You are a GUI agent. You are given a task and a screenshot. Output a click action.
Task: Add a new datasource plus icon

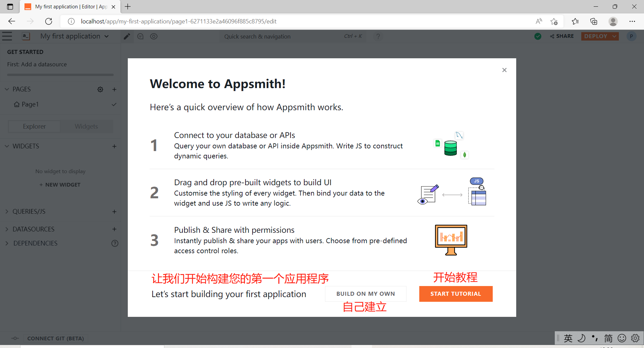pos(114,229)
